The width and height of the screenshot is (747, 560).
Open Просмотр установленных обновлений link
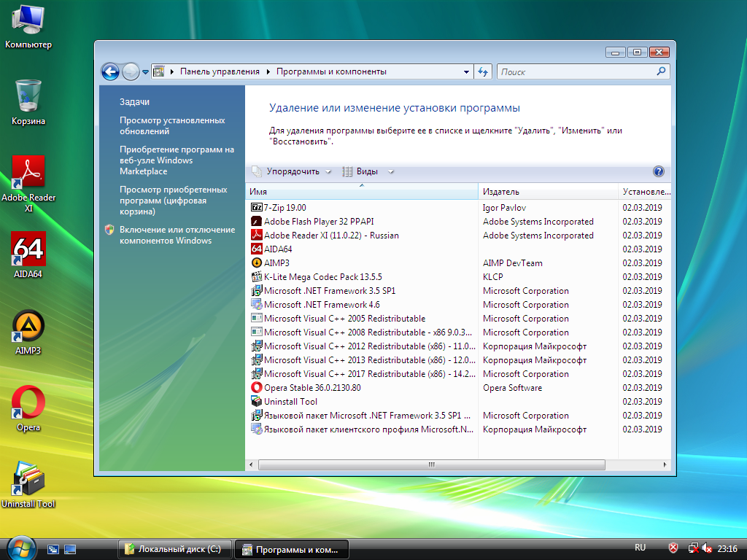coord(172,125)
